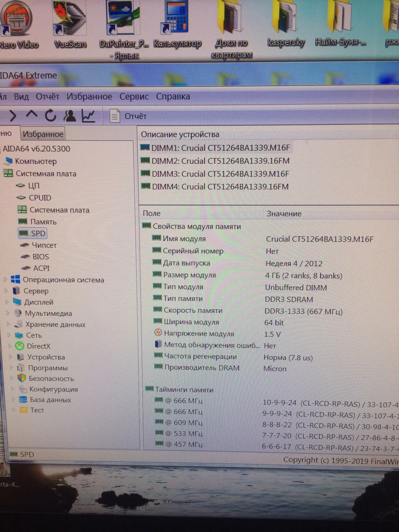Expand the DirectX tree node
This screenshot has width=399, height=532.
[x=10, y=346]
